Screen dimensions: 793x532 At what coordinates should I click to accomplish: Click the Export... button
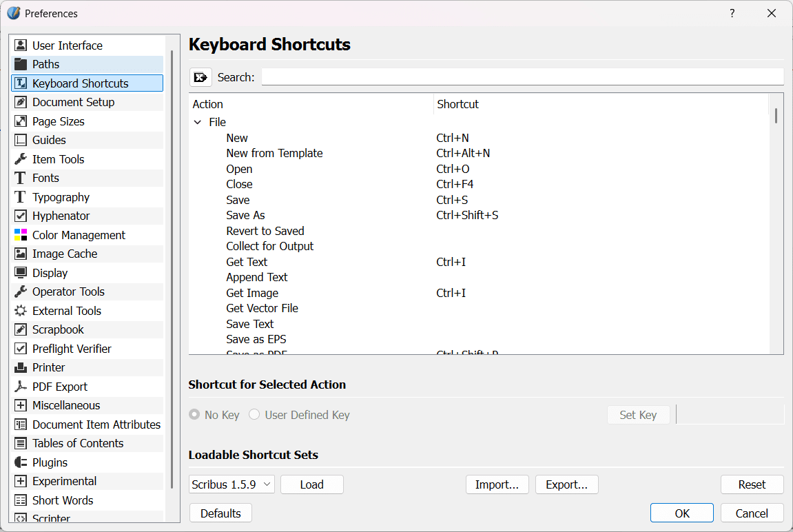(566, 484)
